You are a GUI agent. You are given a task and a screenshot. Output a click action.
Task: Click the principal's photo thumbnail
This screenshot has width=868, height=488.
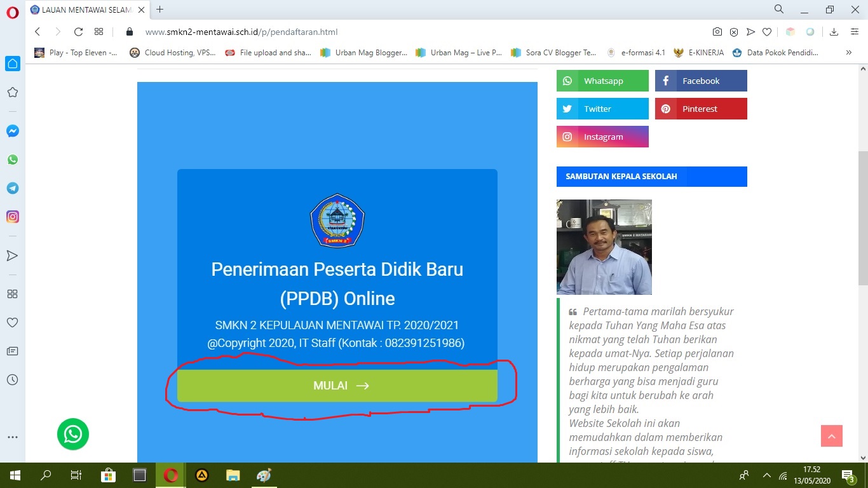tap(604, 247)
